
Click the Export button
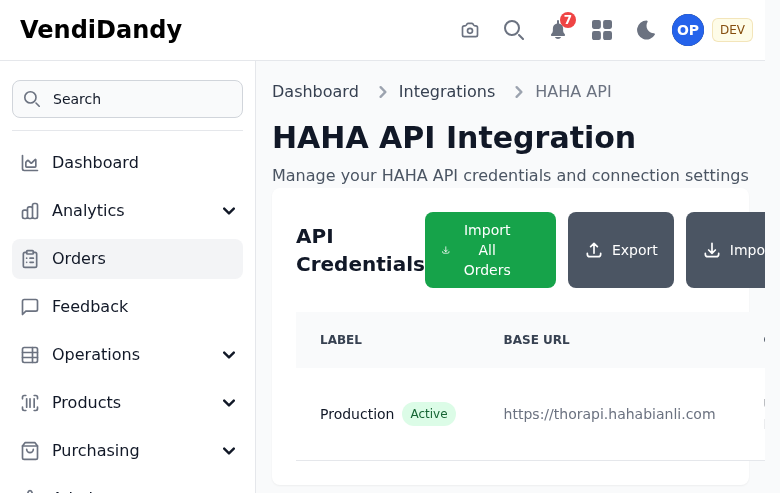point(621,250)
